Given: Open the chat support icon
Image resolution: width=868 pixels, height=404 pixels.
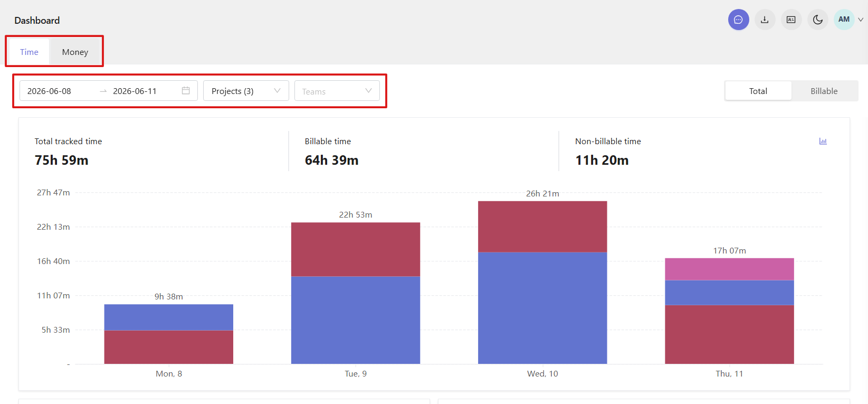Looking at the screenshot, I should (738, 20).
